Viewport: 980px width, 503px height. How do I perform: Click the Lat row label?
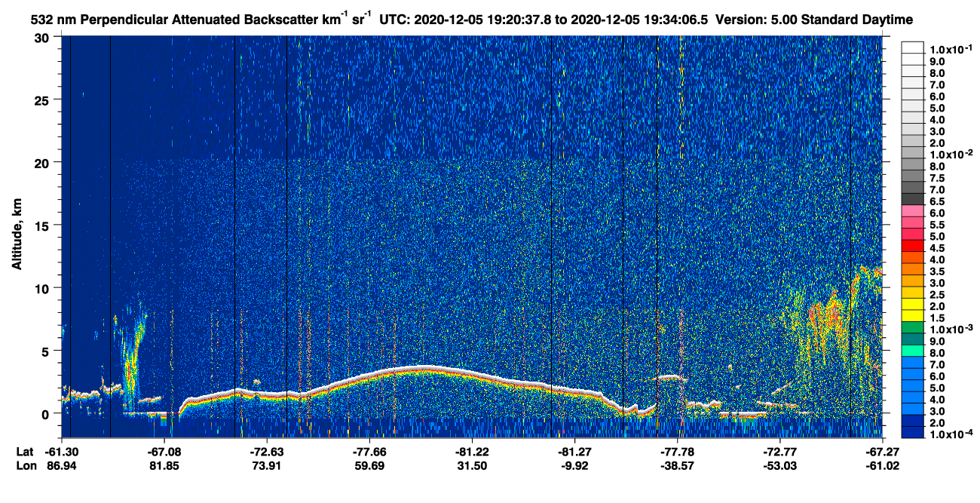tap(24, 452)
